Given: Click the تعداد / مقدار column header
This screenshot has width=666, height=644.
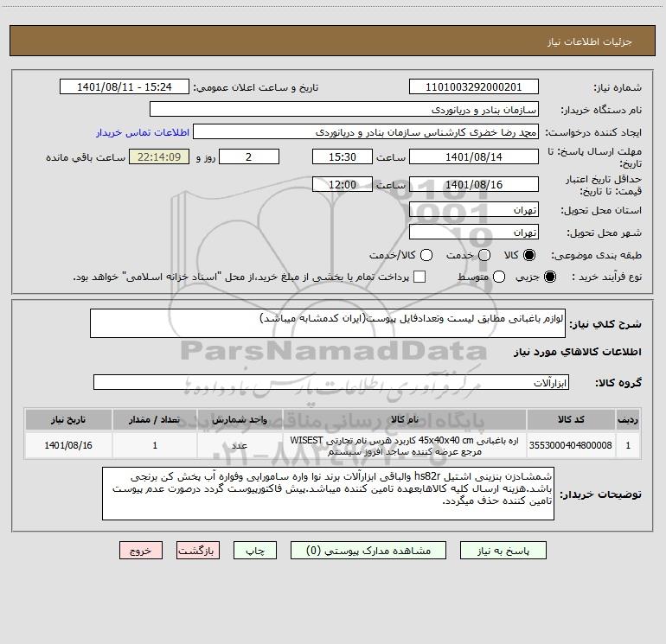Looking at the screenshot, I should coord(155,419).
